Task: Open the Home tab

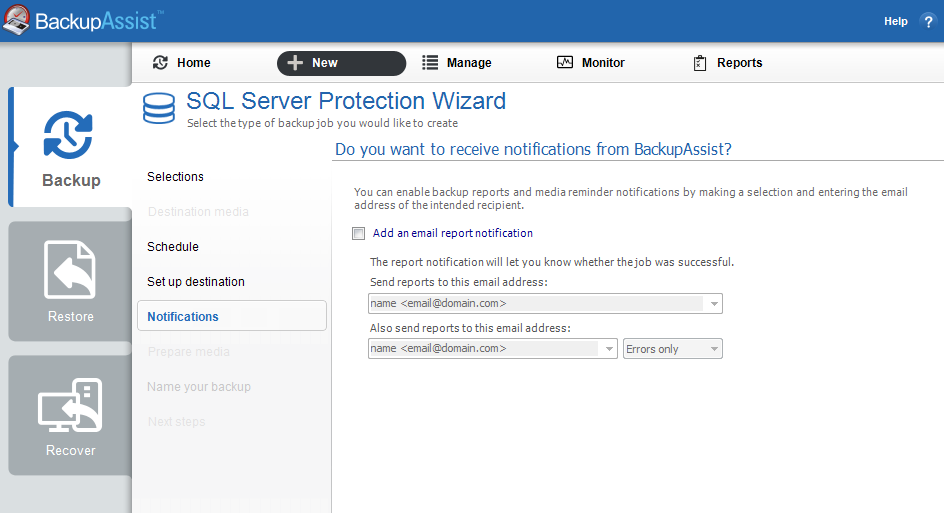Action: click(181, 63)
